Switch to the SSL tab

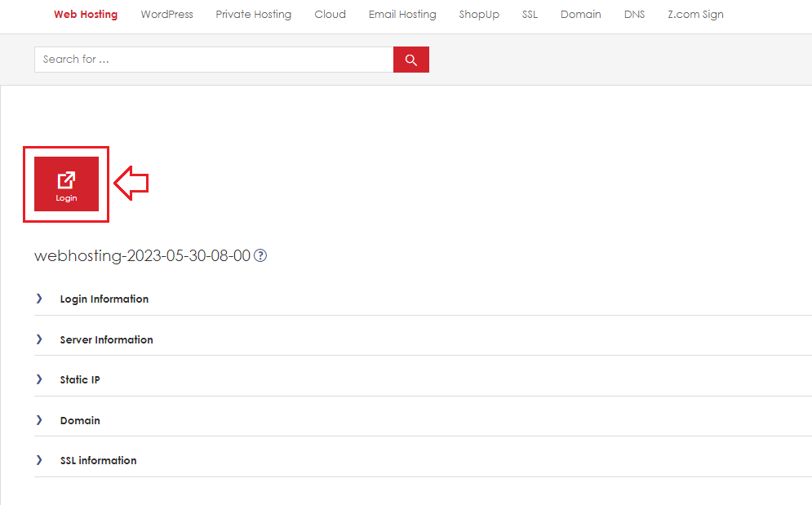point(530,15)
